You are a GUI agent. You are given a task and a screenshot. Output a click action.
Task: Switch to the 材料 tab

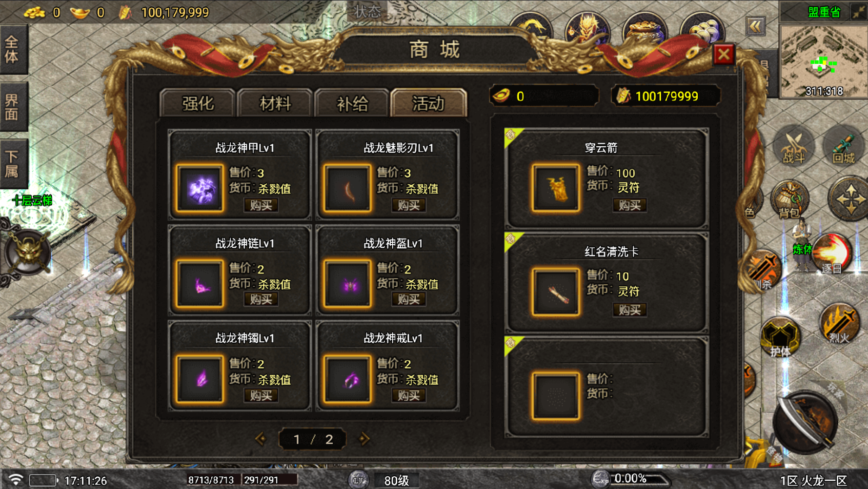(x=275, y=103)
